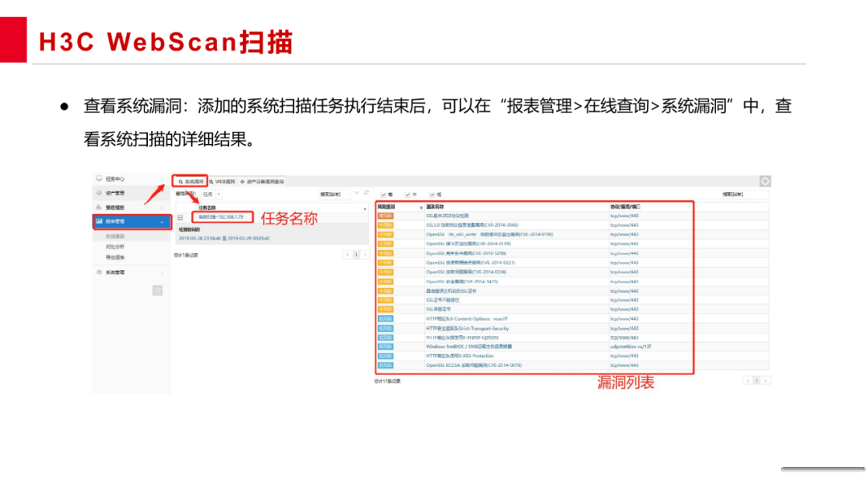The width and height of the screenshot is (868, 489).
Task: Toggle the 中 risk filter checkbox
Action: pos(407,195)
